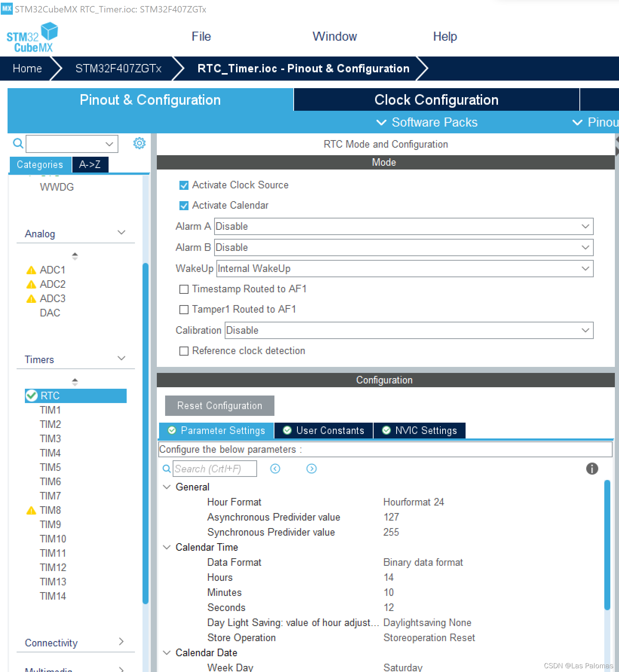Select RTC in Timers list
Screen dimensions: 619x672
[76, 396]
